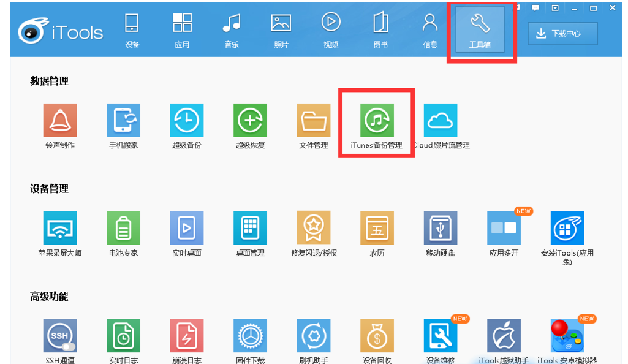Click the 设备管理 section heading
The width and height of the screenshot is (628, 364).
[49, 189]
